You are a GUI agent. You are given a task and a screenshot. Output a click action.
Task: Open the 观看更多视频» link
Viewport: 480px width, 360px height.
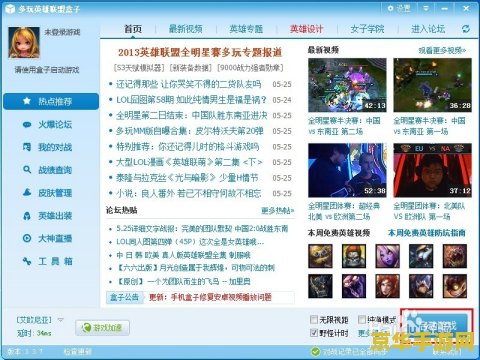(x=442, y=50)
